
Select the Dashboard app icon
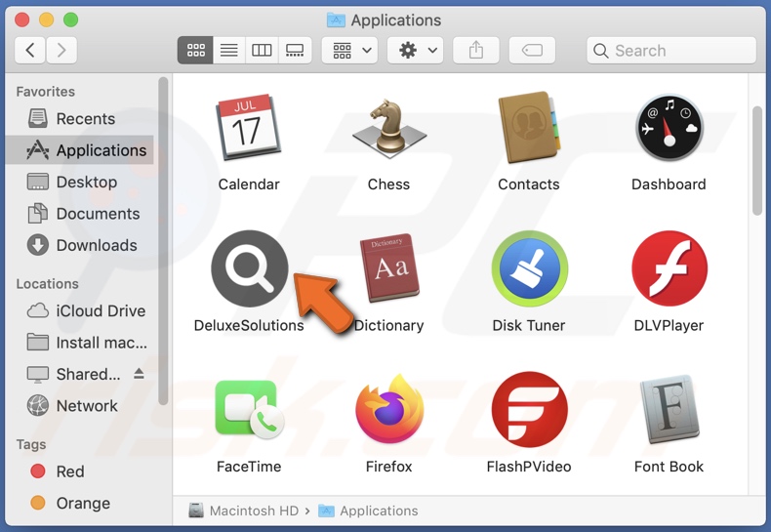669,127
